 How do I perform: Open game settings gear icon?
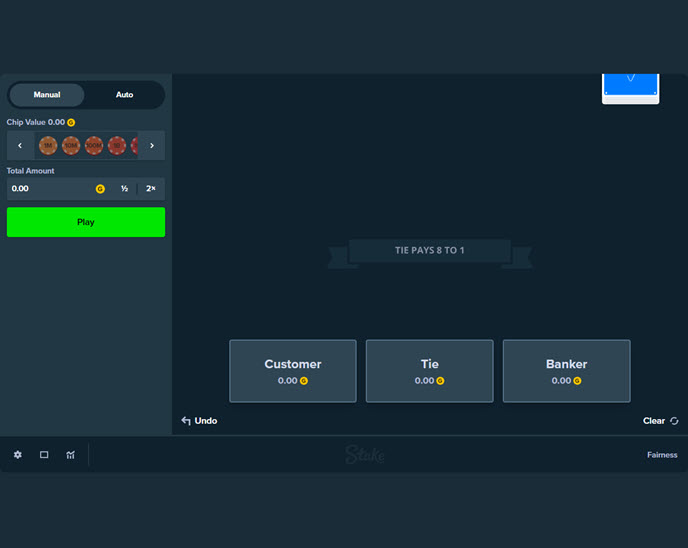click(x=18, y=455)
